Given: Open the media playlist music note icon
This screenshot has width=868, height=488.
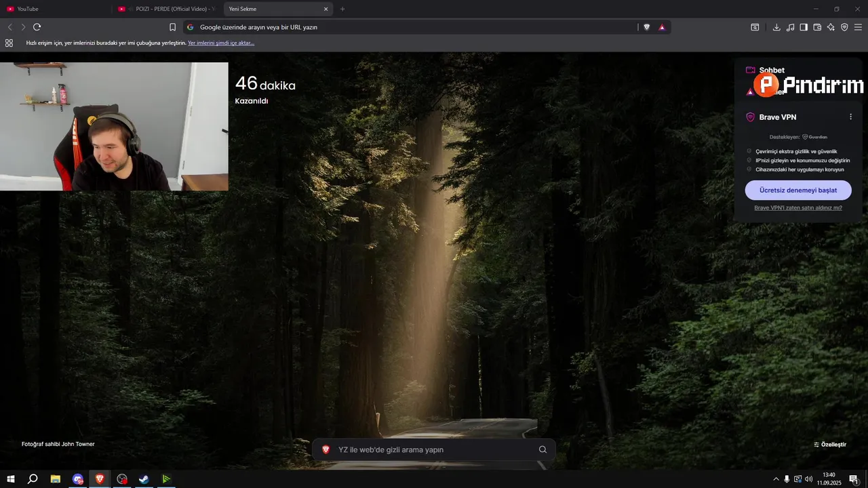Looking at the screenshot, I should pos(790,27).
